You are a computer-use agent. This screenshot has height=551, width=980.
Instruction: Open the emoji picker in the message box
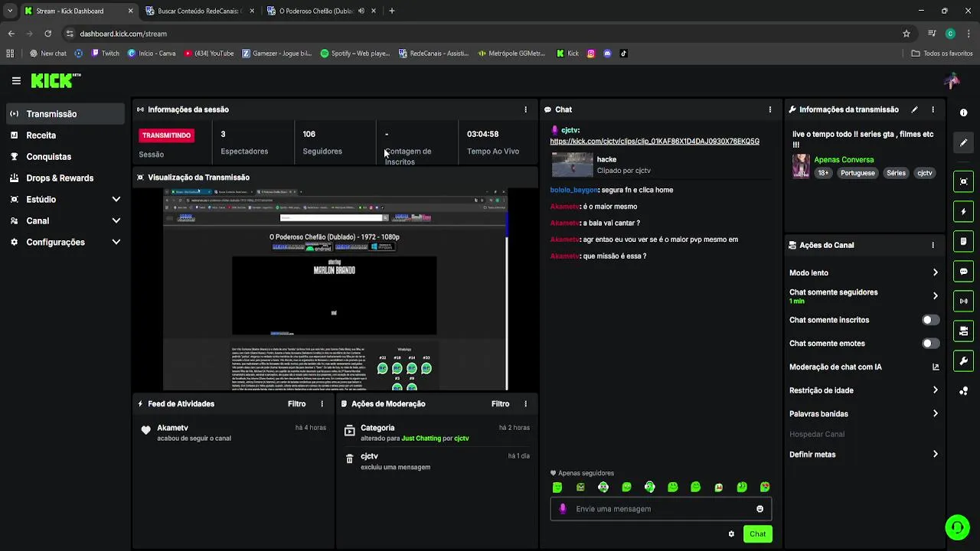click(x=759, y=509)
